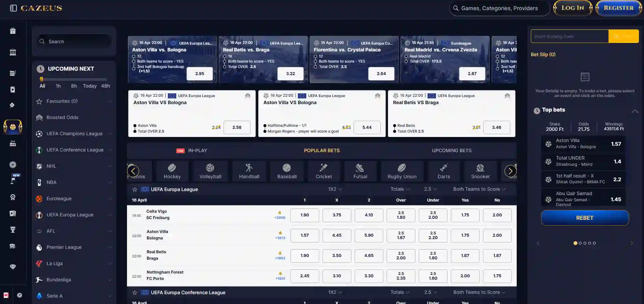Set upcoming time slider to 8h
This screenshot has height=304, width=644.
pos(74,86)
